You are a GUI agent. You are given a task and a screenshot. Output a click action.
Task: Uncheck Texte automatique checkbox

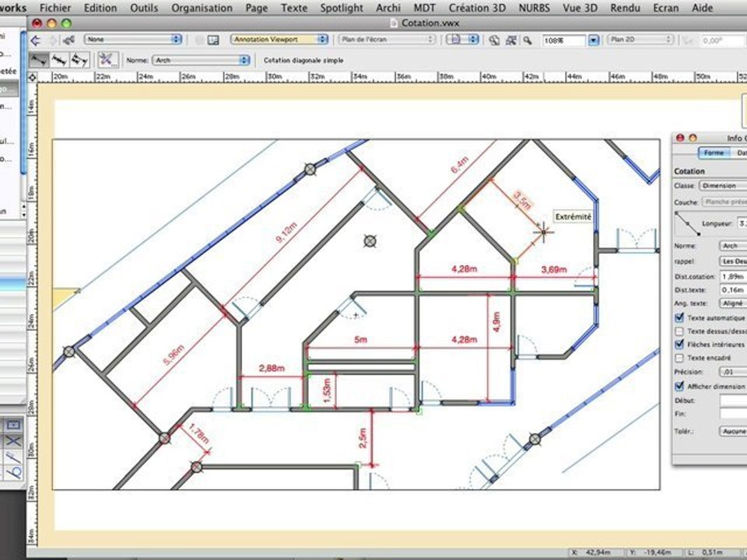pyautogui.click(x=680, y=317)
